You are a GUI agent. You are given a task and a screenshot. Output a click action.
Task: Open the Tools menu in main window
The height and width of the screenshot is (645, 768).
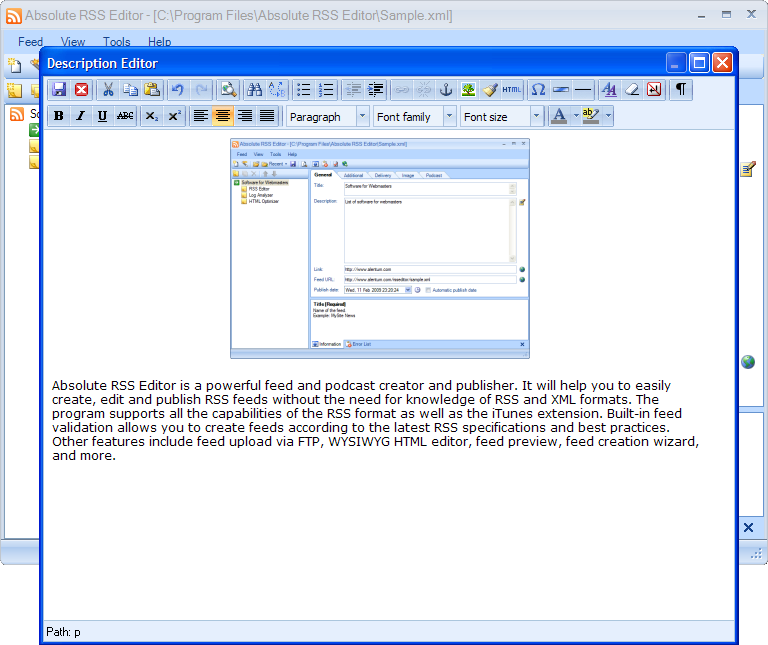pos(117,42)
